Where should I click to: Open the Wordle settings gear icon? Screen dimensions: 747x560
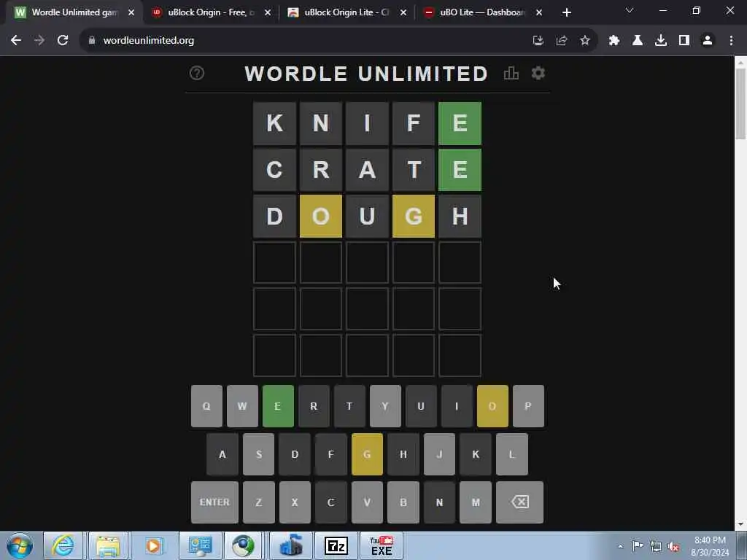click(538, 74)
